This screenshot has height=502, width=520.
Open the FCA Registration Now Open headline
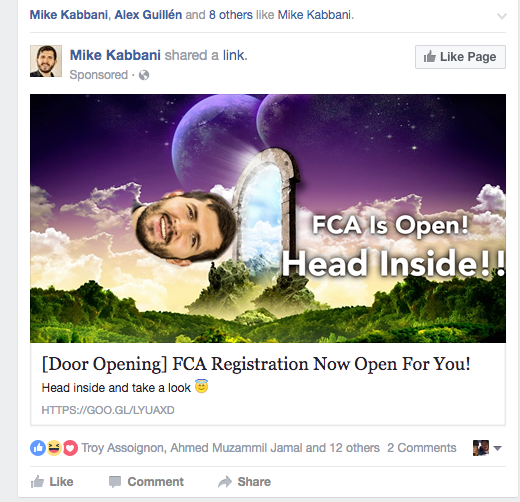pyautogui.click(x=256, y=364)
